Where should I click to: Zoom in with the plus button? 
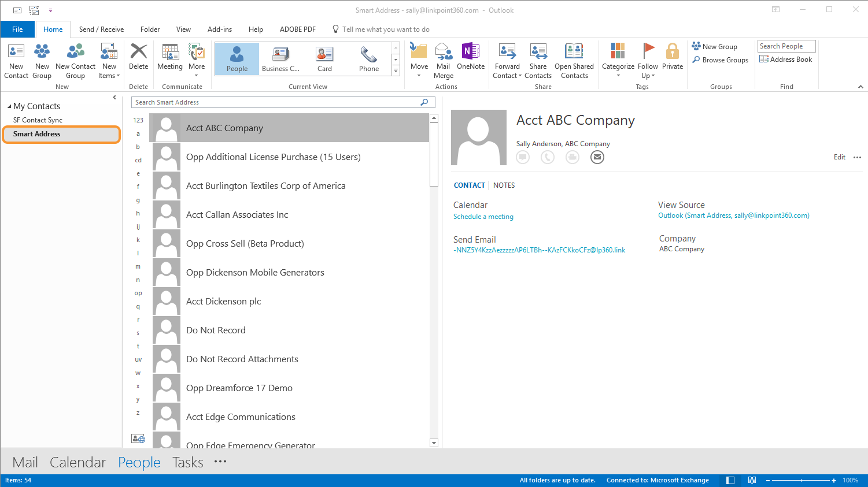pos(834,481)
